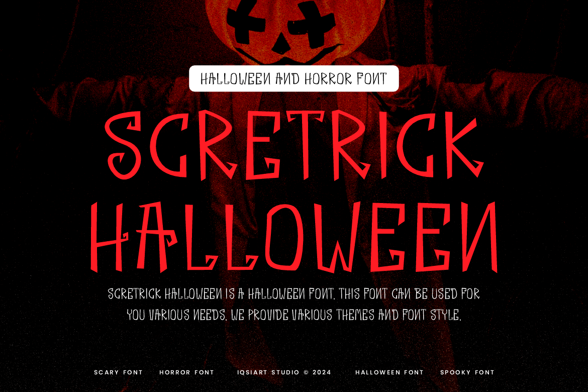Click the second description line beginning 'You various needs'
Image resolution: width=588 pixels, height=392 pixels.
tap(293, 315)
